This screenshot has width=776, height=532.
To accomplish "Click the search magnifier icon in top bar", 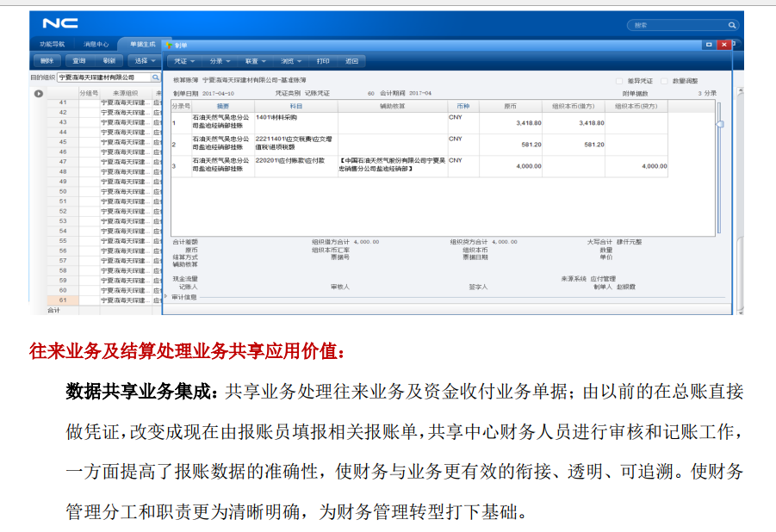I will pos(732,26).
